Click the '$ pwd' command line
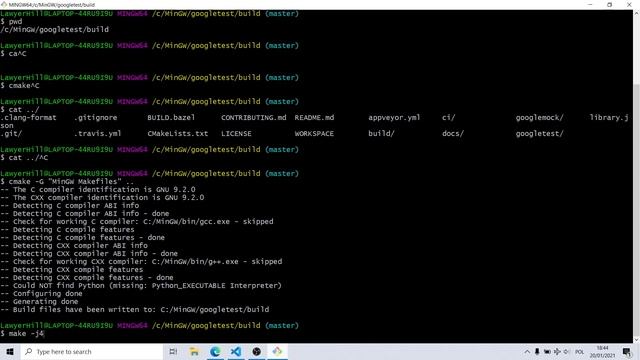 (11, 21)
